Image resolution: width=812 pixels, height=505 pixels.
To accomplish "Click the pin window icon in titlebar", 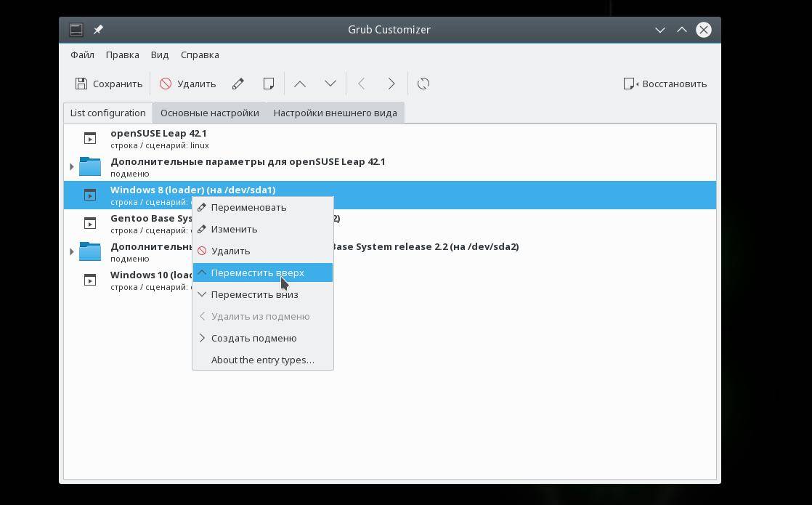I will pyautogui.click(x=98, y=30).
